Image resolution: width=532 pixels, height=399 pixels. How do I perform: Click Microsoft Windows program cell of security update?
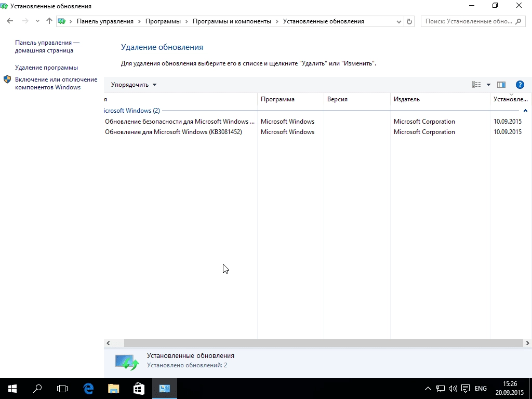click(x=287, y=122)
